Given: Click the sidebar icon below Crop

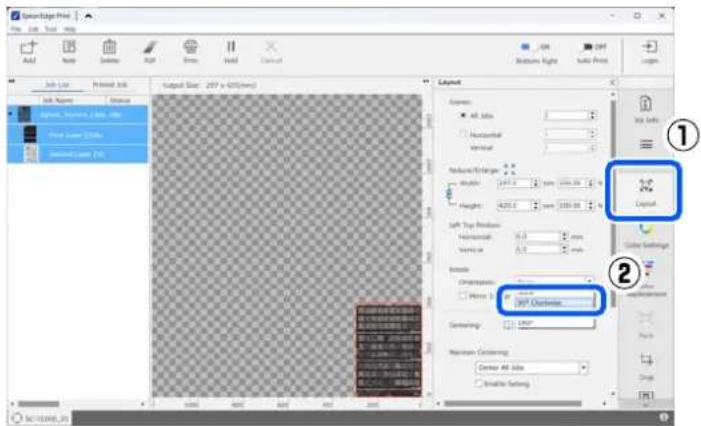Looking at the screenshot, I should tap(646, 396).
